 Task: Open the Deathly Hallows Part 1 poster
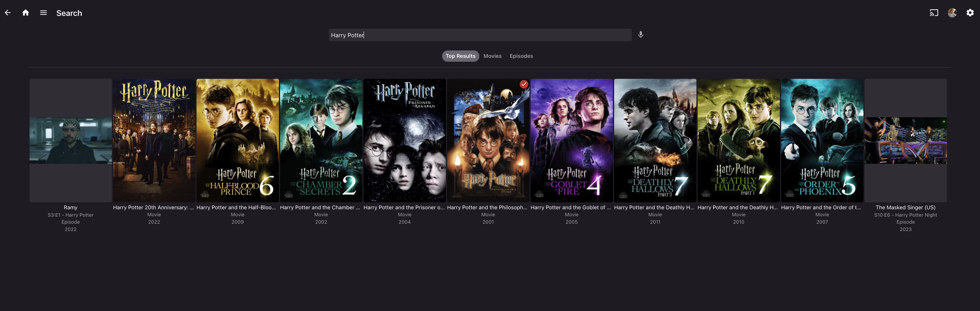tap(739, 141)
